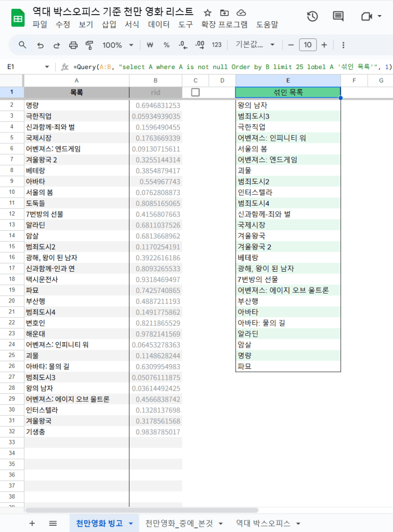This screenshot has width=393, height=532.
Task: Open the zoom 100% dropdown
Action: click(x=117, y=45)
